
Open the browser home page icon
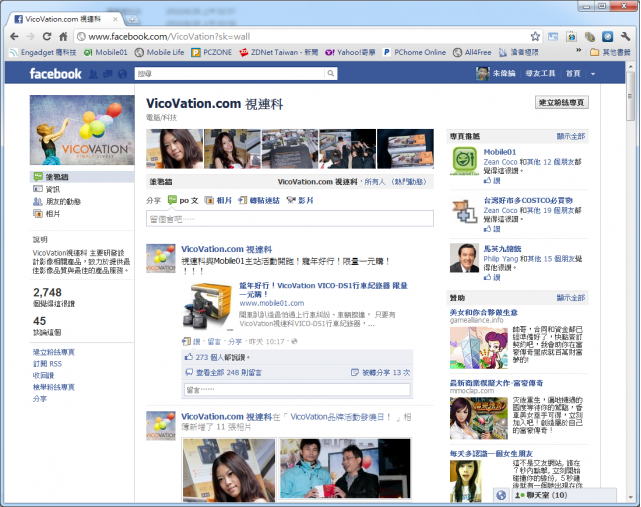pyautogui.click(x=63, y=36)
